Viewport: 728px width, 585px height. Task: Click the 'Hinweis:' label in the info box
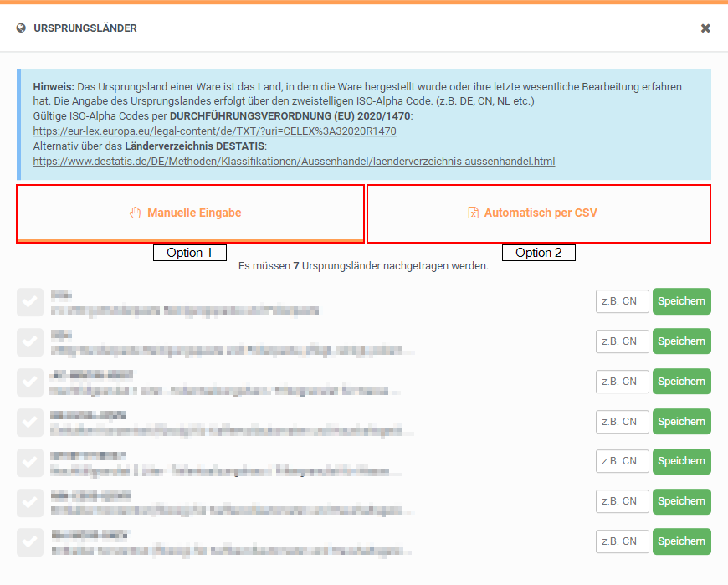[x=54, y=87]
